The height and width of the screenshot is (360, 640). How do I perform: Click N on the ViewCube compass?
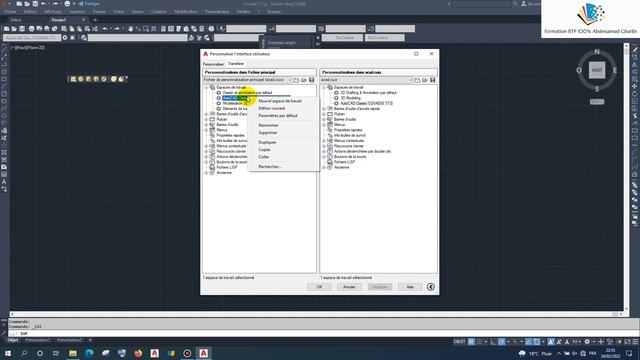click(597, 52)
